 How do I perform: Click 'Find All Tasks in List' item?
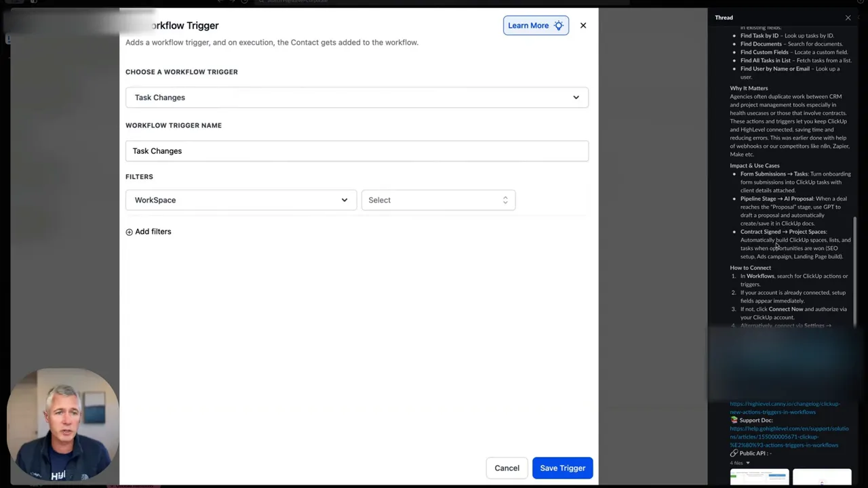point(796,60)
